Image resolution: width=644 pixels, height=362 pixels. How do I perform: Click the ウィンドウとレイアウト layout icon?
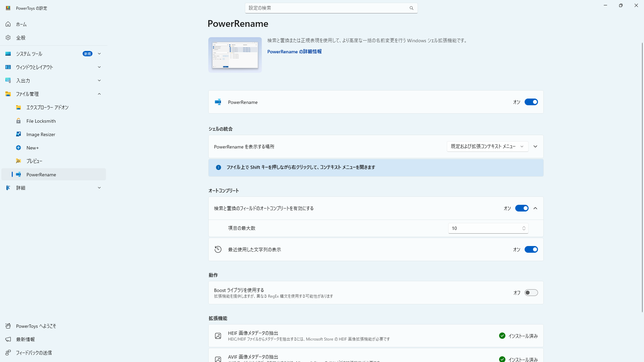[x=8, y=67]
